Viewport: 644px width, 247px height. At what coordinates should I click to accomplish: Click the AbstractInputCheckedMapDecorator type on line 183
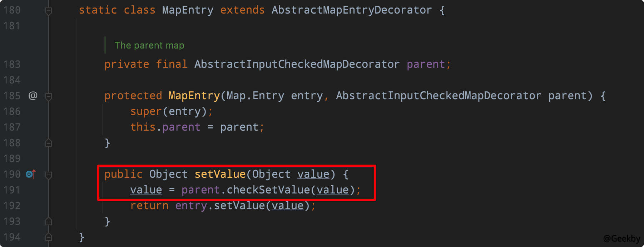click(297, 64)
